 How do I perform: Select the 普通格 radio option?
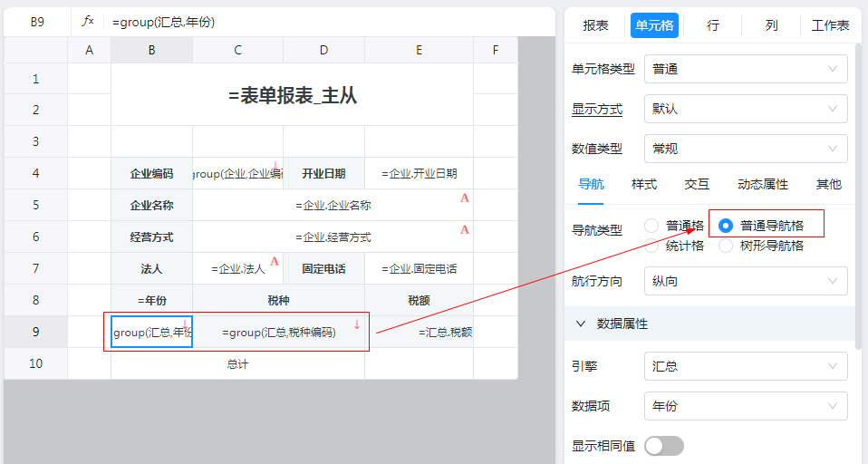pos(651,226)
